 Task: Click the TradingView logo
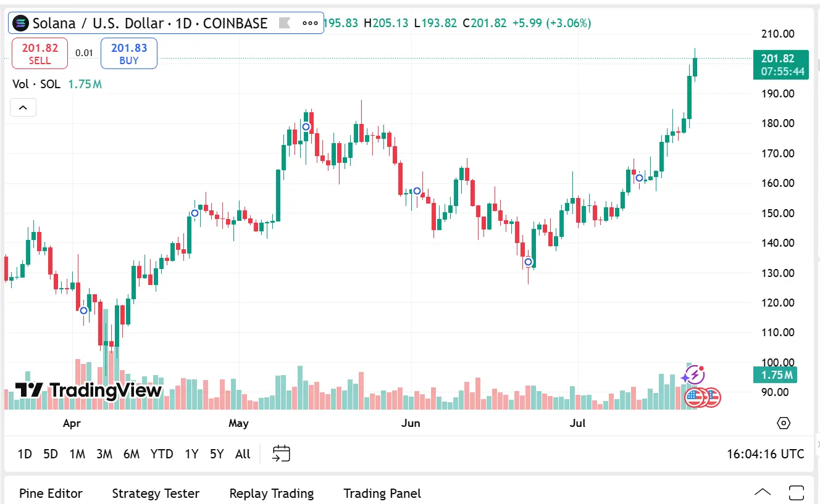point(88,390)
